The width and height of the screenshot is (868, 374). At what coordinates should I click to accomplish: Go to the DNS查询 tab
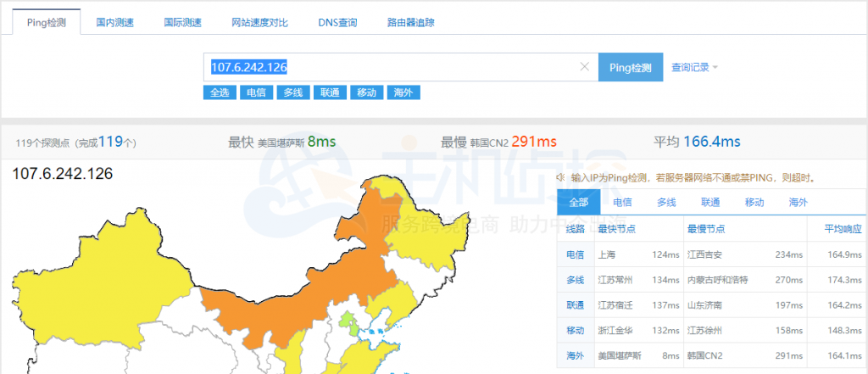click(x=338, y=22)
